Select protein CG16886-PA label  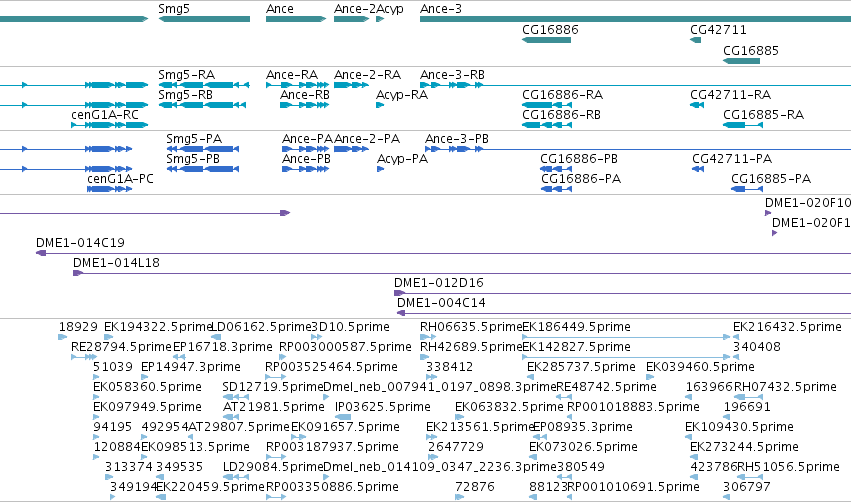pyautogui.click(x=581, y=179)
